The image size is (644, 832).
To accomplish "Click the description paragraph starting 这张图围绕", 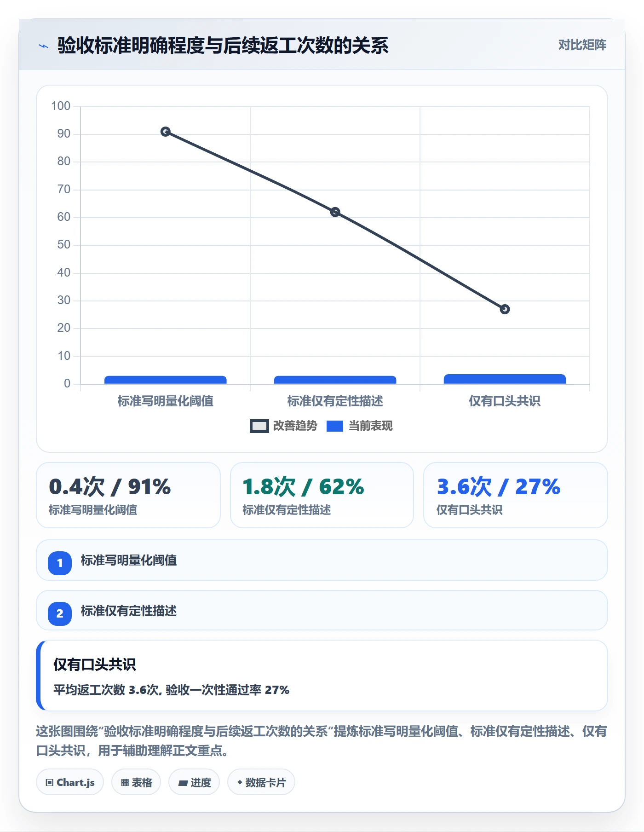I will (322, 741).
